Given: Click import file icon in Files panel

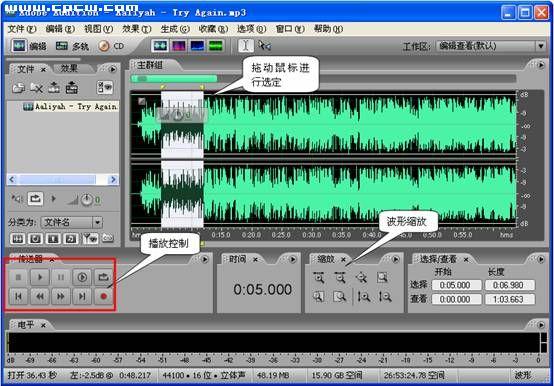Looking at the screenshot, I should (x=18, y=88).
